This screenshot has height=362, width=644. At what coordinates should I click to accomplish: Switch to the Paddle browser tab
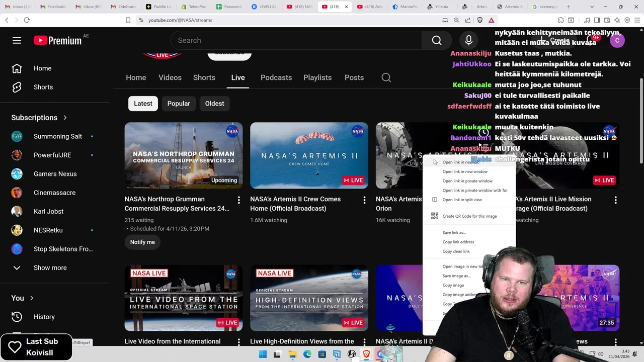click(x=158, y=7)
